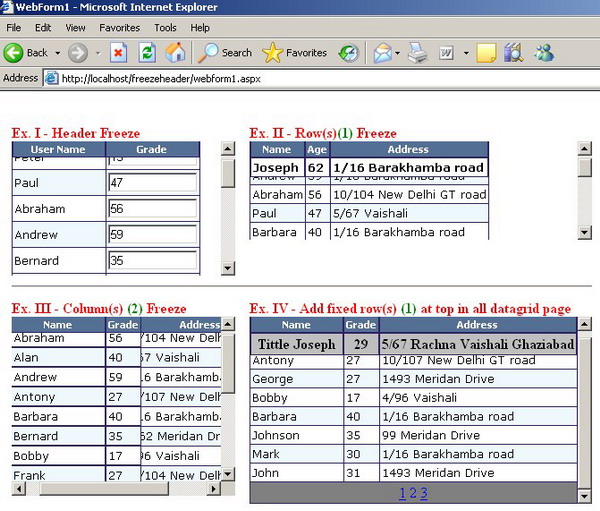The width and height of the screenshot is (600, 511).
Task: Click address 10/104 New Delhi GT road
Action: [x=409, y=194]
